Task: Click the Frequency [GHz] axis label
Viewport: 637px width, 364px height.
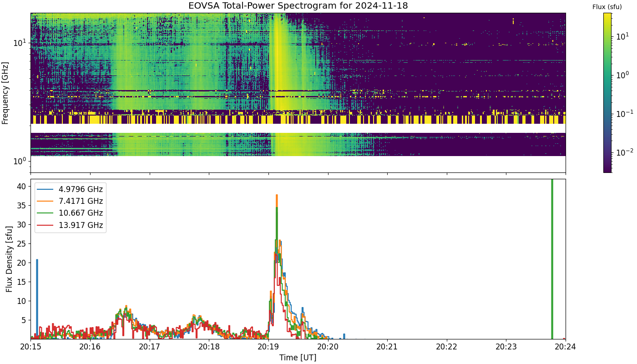Action: tap(5, 93)
